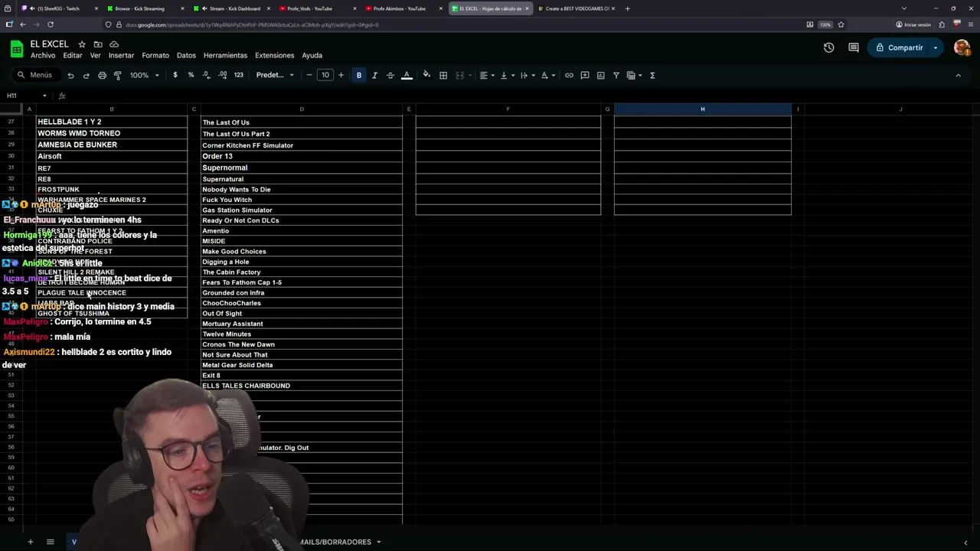Decrease decimal places
This screenshot has height=551, width=980.
pos(207,75)
